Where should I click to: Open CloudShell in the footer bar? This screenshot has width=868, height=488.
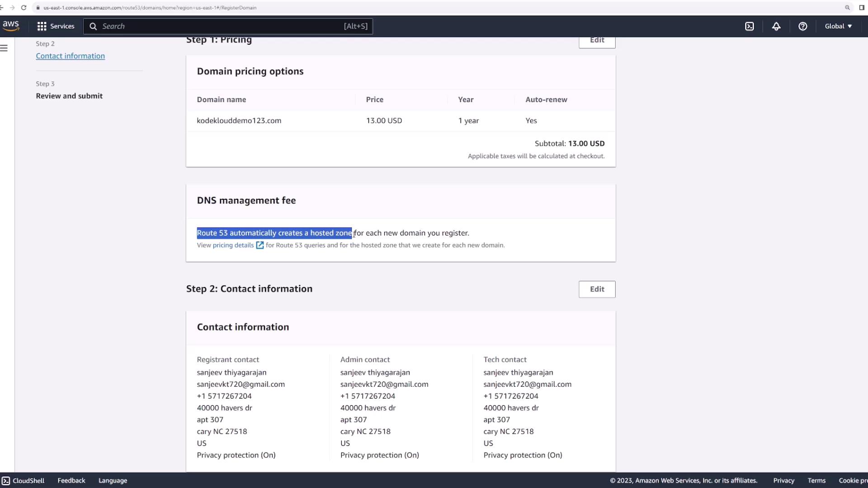(24, 480)
